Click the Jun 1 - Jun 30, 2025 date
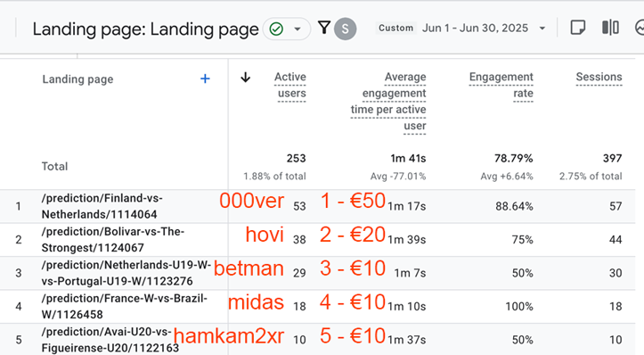644x355 pixels. click(x=475, y=28)
